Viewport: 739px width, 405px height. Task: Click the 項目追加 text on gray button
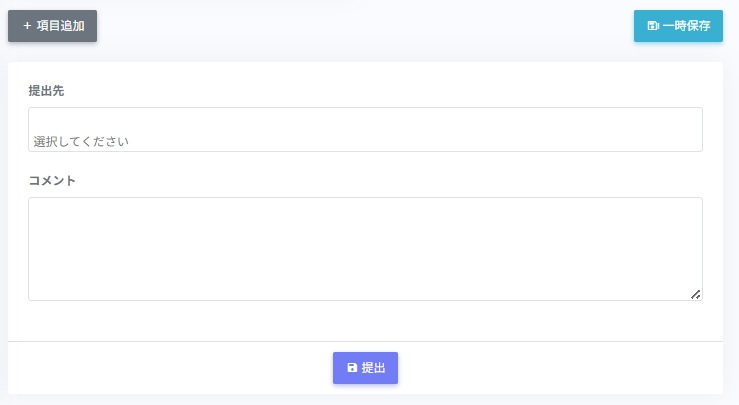tap(60, 26)
